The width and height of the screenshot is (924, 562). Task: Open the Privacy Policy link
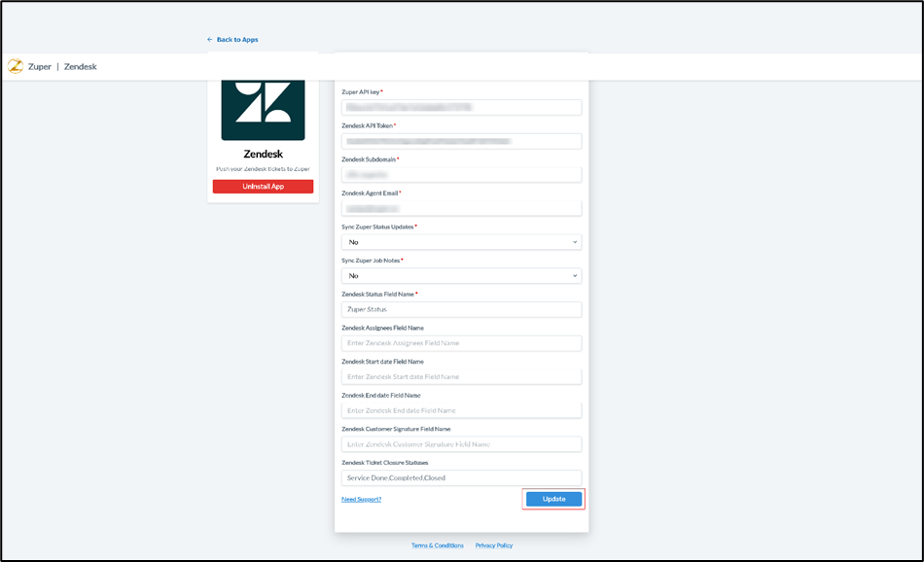point(494,545)
